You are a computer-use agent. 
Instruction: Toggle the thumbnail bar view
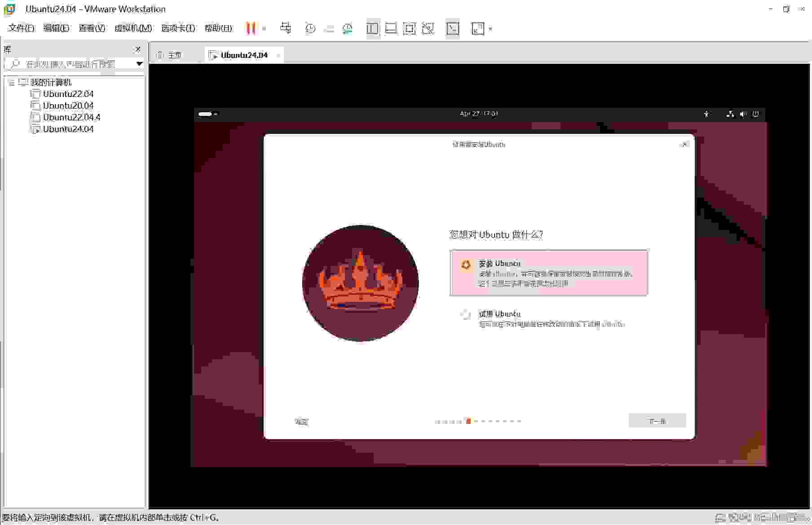pos(391,29)
